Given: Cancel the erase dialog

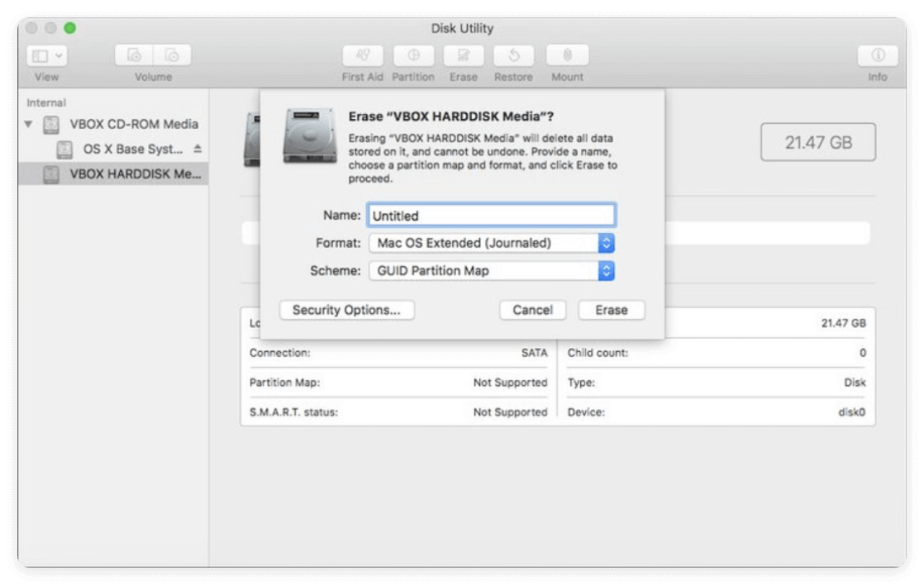Looking at the screenshot, I should coord(532,310).
